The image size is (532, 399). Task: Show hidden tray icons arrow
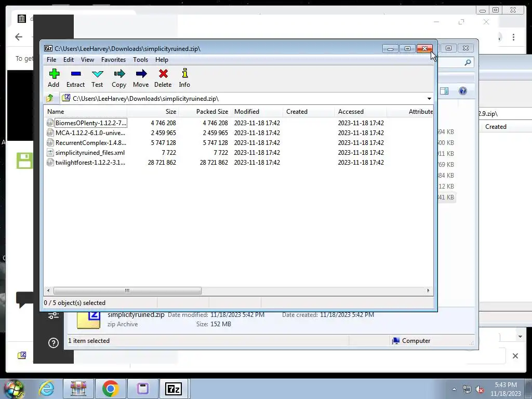(454, 389)
